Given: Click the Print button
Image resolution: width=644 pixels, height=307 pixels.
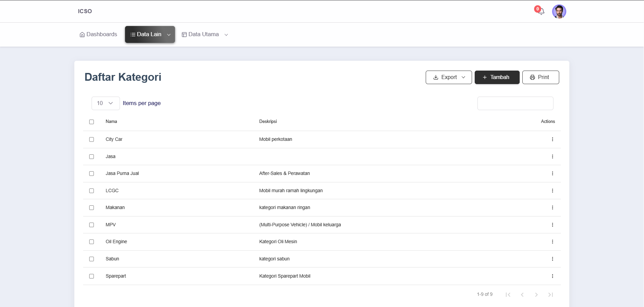Looking at the screenshot, I should coord(540,77).
